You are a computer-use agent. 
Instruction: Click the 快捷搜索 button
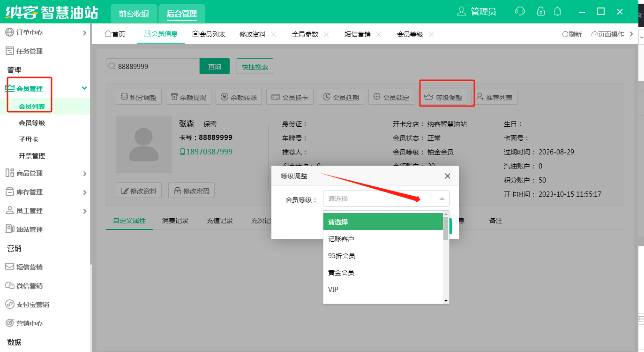click(255, 67)
